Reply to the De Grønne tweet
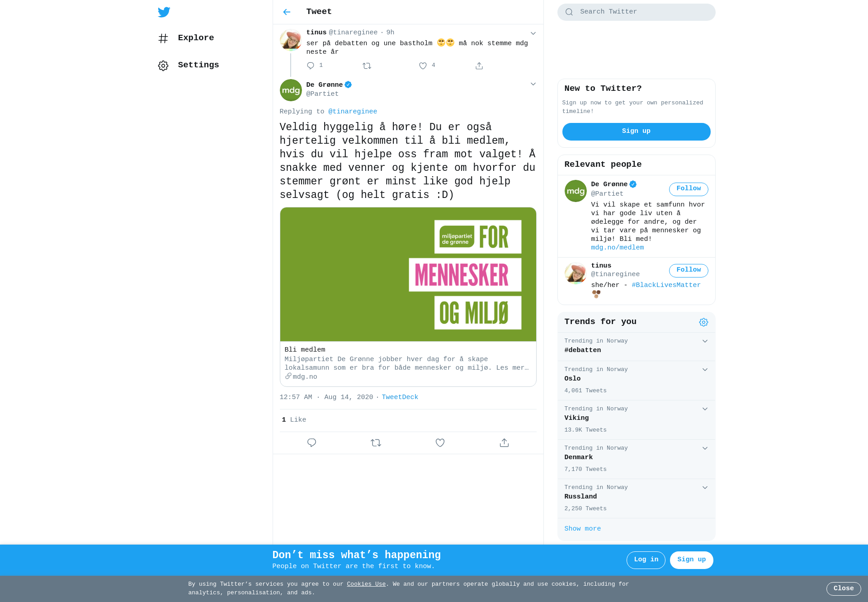 tap(311, 443)
